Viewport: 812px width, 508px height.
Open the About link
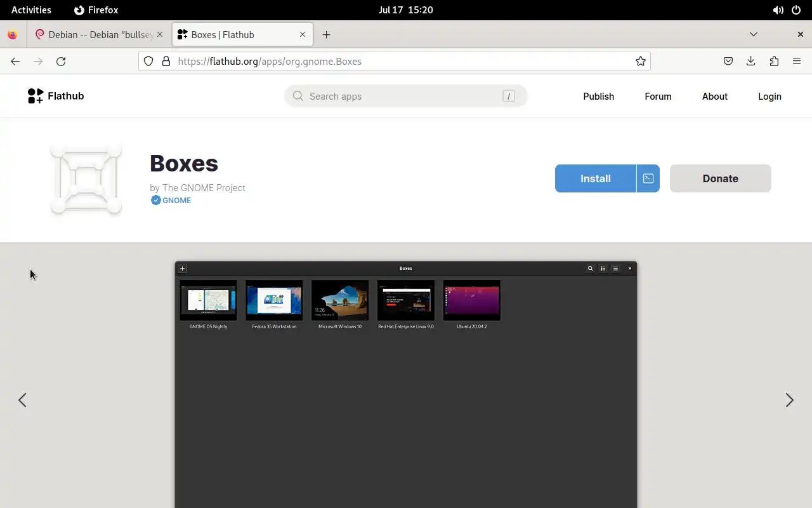pos(715,97)
